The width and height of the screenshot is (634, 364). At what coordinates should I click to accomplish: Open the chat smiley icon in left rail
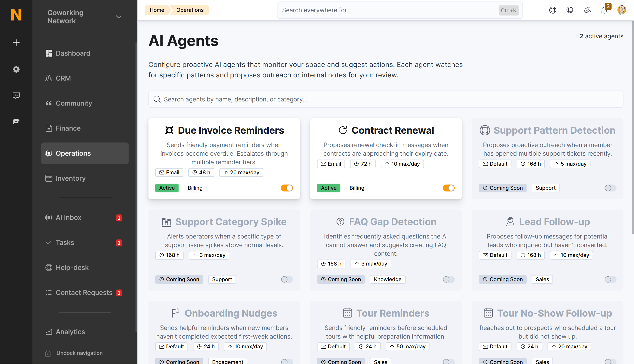click(16, 95)
